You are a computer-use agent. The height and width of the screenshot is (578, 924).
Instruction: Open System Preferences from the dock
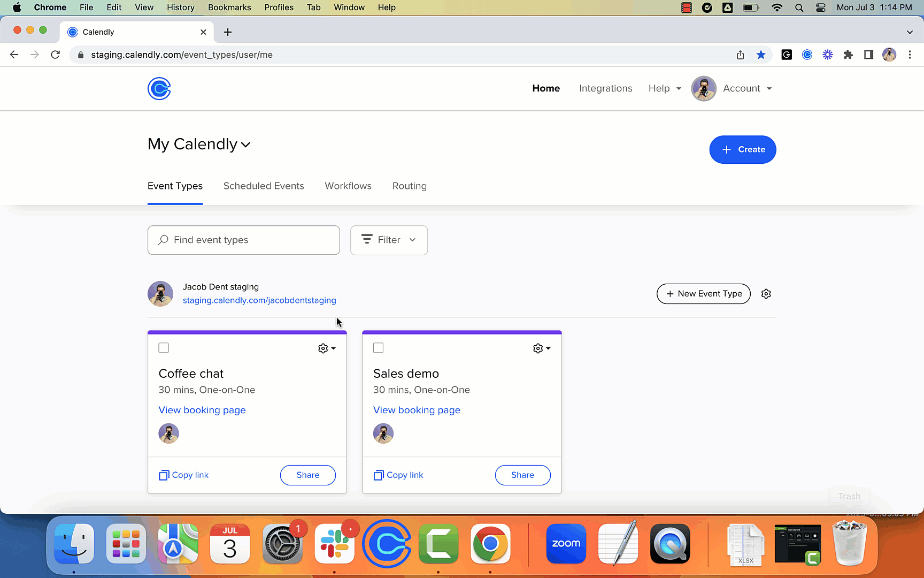tap(283, 544)
